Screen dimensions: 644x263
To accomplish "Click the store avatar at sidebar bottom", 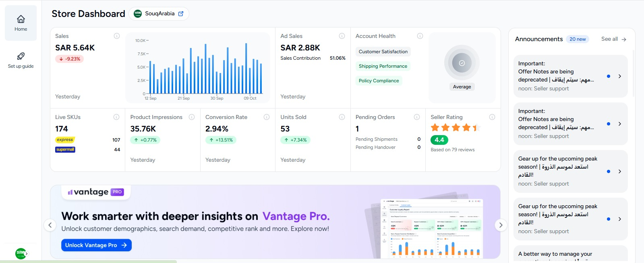I will [x=21, y=254].
